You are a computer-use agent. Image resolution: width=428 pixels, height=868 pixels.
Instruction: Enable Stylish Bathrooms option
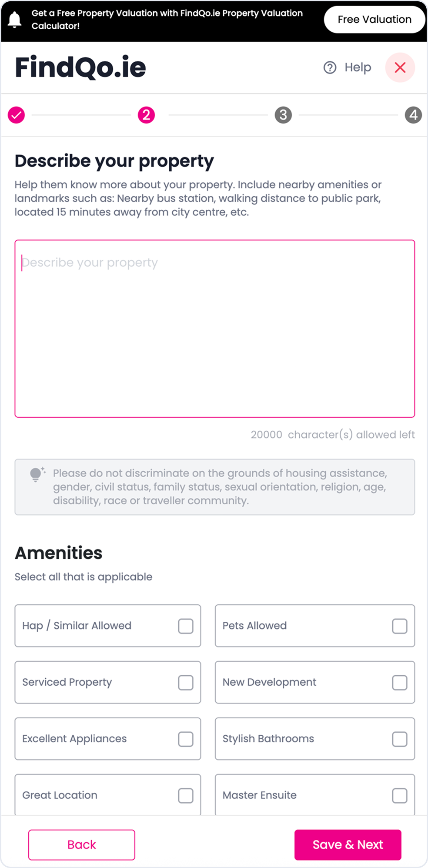[399, 739]
